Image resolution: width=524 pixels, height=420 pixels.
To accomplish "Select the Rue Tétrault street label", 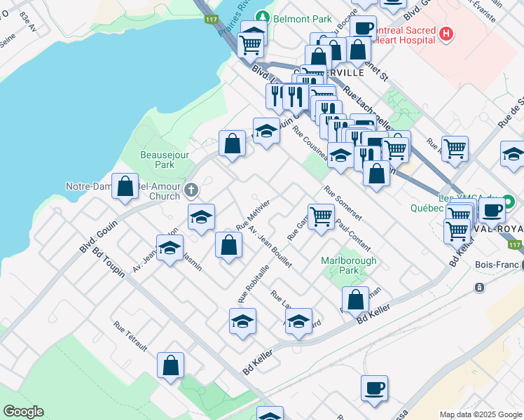I will (x=130, y=337).
